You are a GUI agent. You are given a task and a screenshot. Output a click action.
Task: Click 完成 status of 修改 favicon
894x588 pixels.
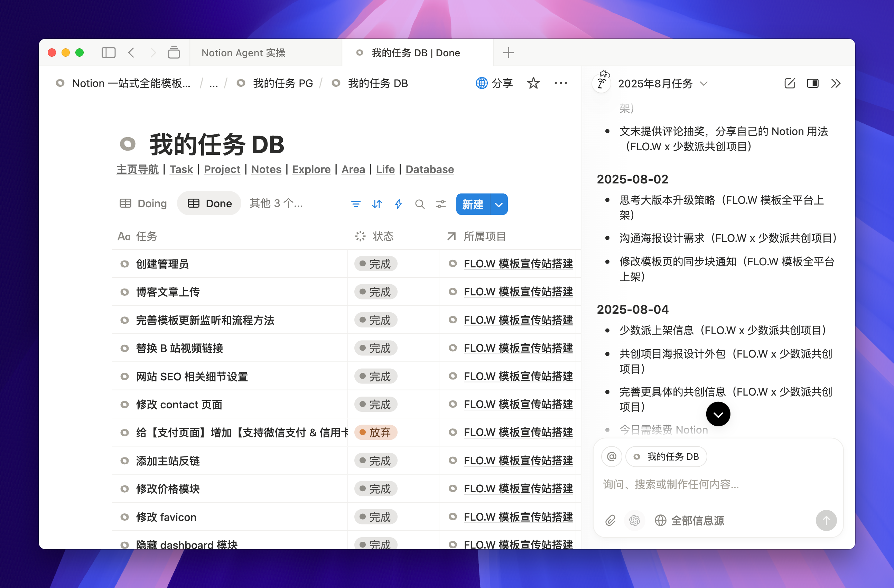click(376, 517)
